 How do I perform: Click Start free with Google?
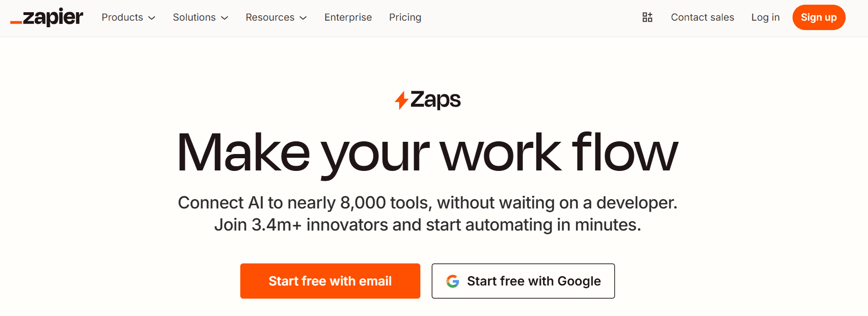point(523,281)
